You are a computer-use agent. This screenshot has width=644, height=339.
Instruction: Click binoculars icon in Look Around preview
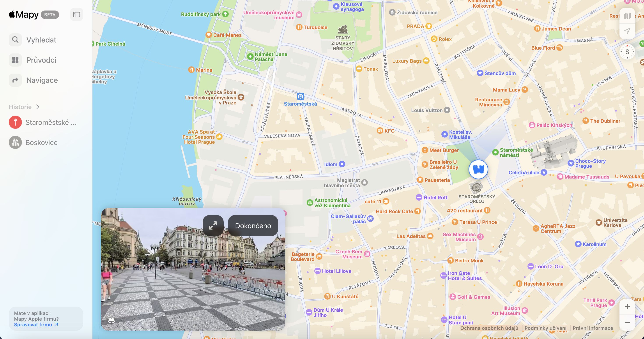(x=111, y=320)
